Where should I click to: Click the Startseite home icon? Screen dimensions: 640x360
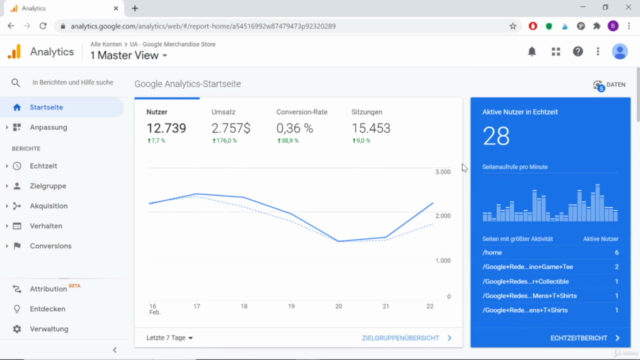coord(17,107)
